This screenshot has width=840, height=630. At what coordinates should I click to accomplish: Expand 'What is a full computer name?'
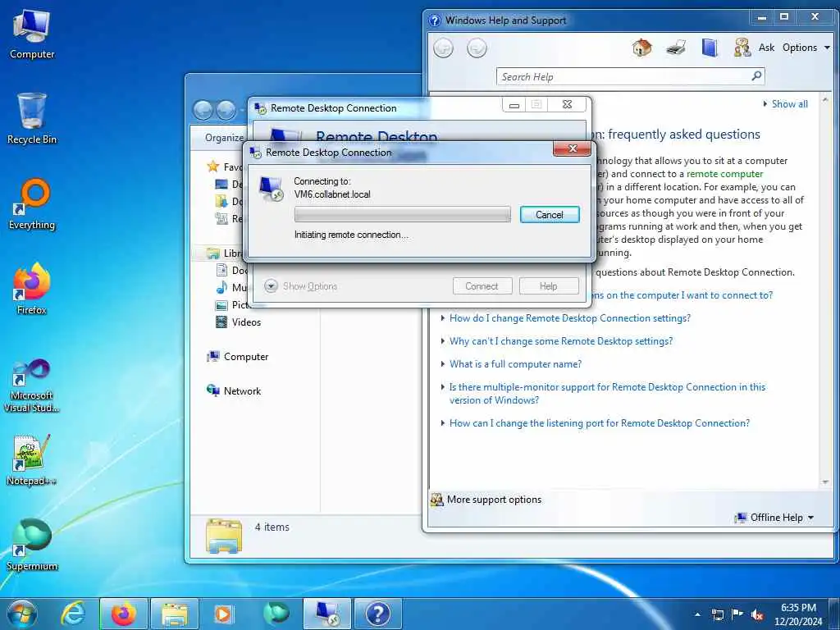(515, 364)
